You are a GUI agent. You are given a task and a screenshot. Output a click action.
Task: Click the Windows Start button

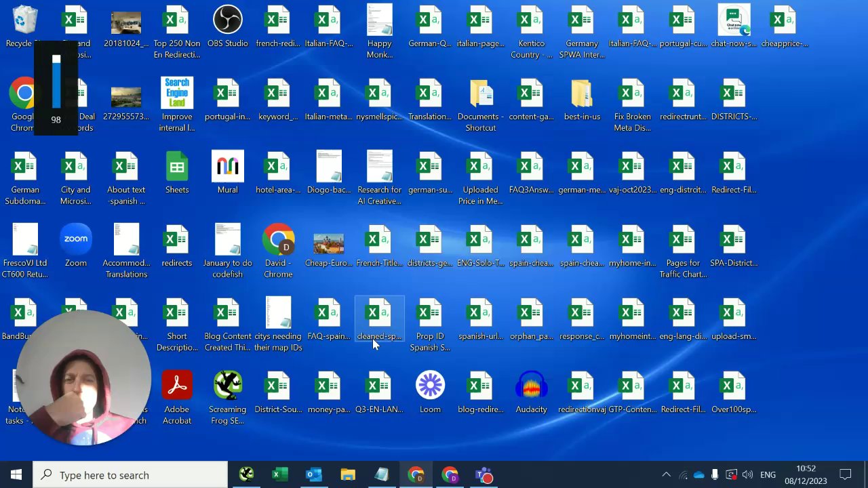(x=16, y=475)
